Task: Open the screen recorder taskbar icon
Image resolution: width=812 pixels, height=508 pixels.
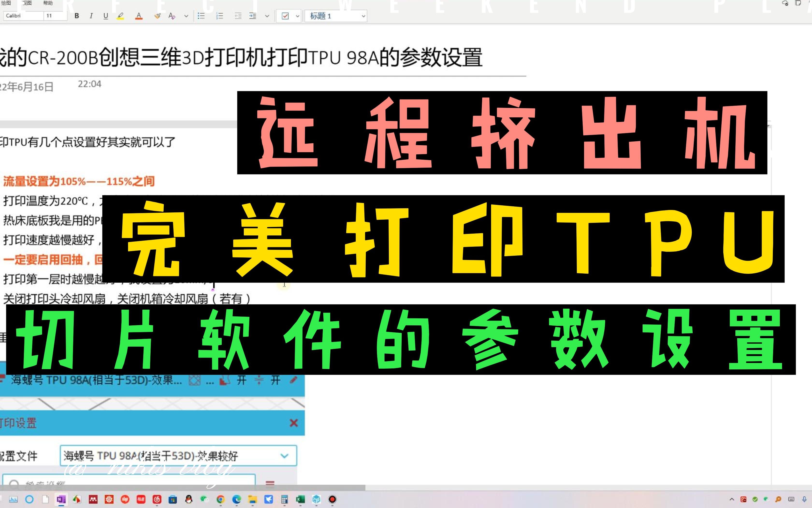Action: tap(332, 499)
